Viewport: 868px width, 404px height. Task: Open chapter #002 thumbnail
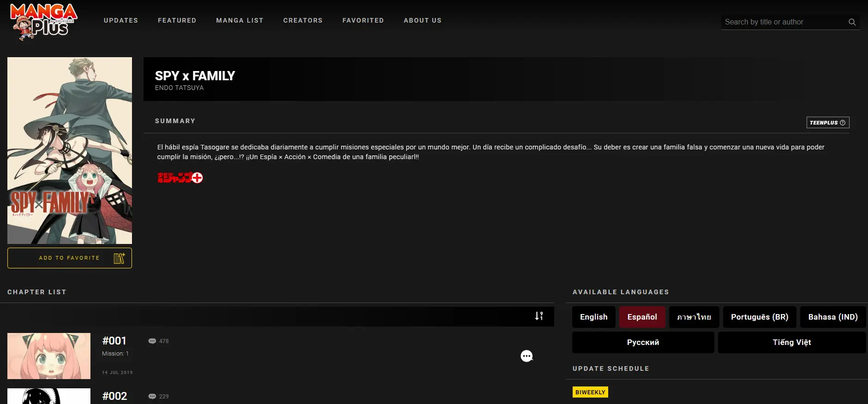49,396
